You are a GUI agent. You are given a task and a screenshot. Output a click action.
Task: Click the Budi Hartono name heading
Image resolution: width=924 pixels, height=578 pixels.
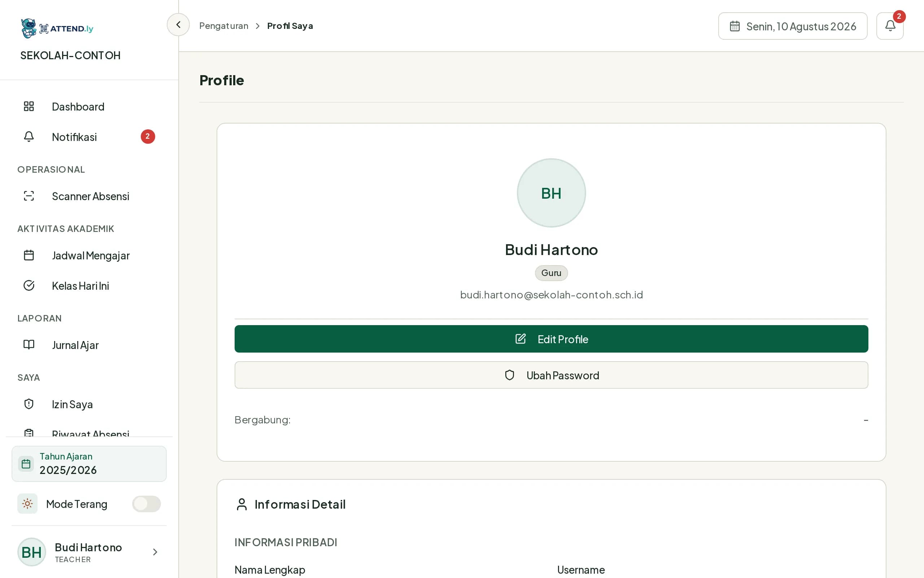(552, 250)
